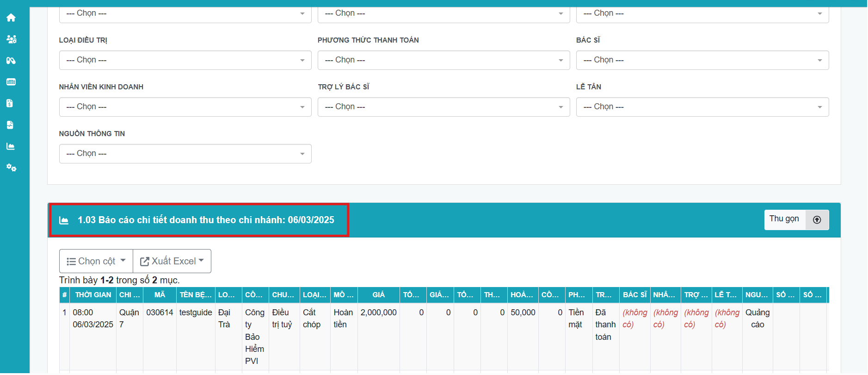Open the Chọn cột column menu
Viewport: 868px width, 375px height.
point(96,261)
